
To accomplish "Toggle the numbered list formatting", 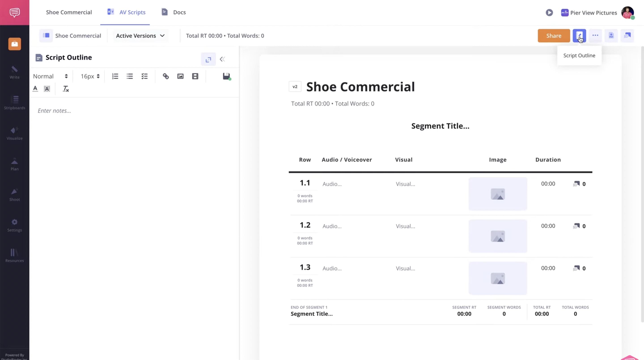I will (x=115, y=76).
